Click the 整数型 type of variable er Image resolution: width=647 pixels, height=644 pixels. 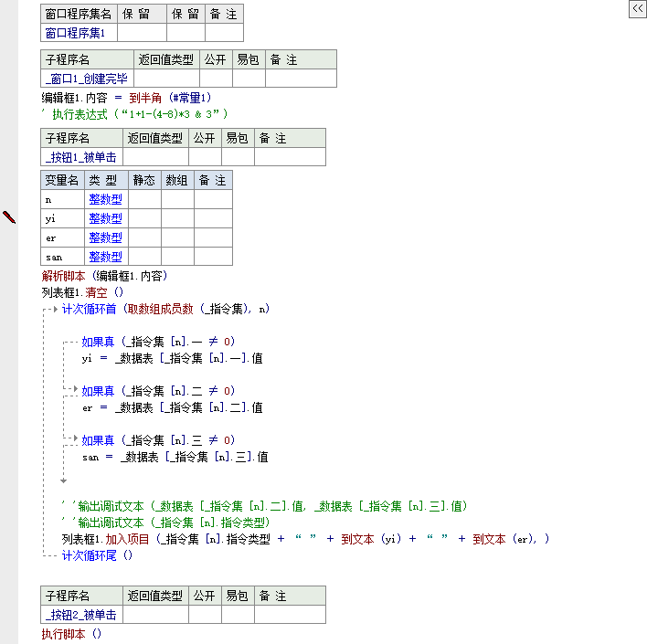(x=106, y=238)
